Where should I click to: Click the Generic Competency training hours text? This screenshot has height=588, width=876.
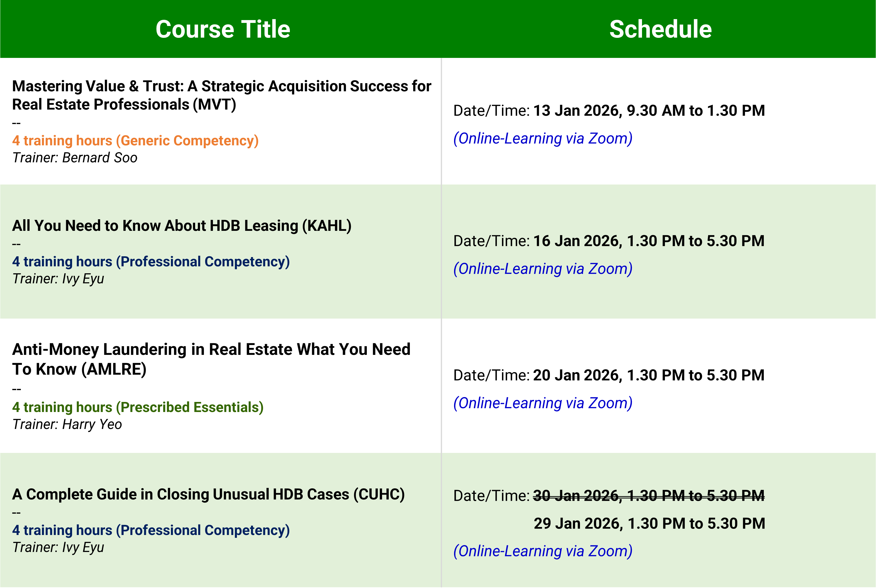[135, 141]
